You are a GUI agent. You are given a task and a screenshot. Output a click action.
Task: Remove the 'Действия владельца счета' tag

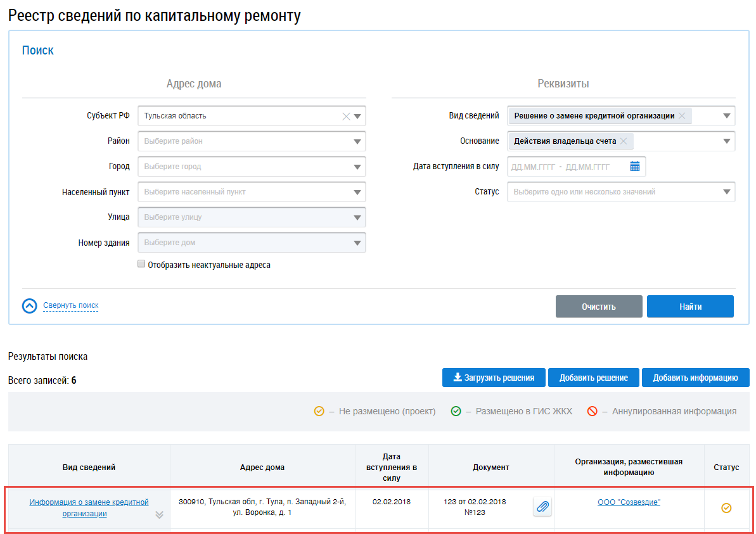pos(624,141)
